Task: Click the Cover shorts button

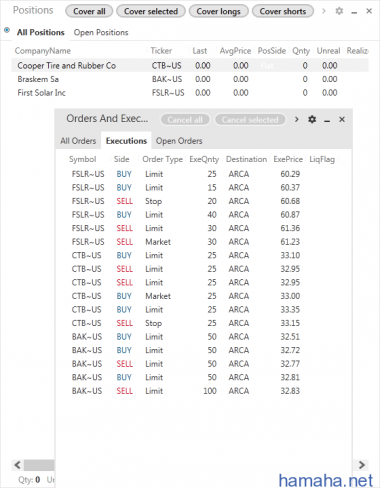Action: pyautogui.click(x=283, y=11)
